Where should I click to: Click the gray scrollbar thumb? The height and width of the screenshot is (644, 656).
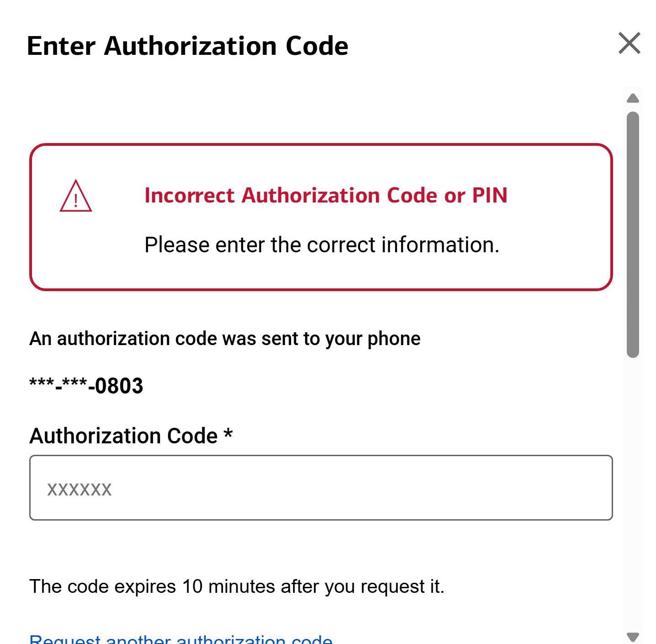click(x=633, y=233)
